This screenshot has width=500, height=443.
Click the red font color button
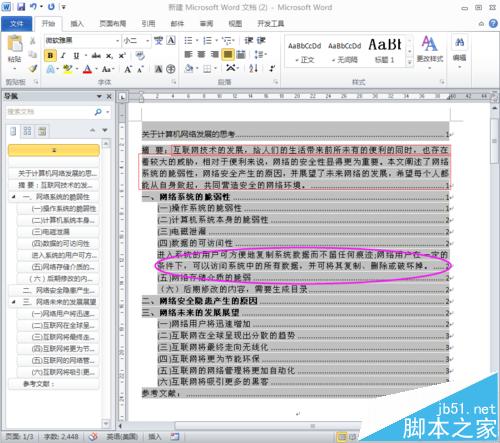tap(87, 69)
